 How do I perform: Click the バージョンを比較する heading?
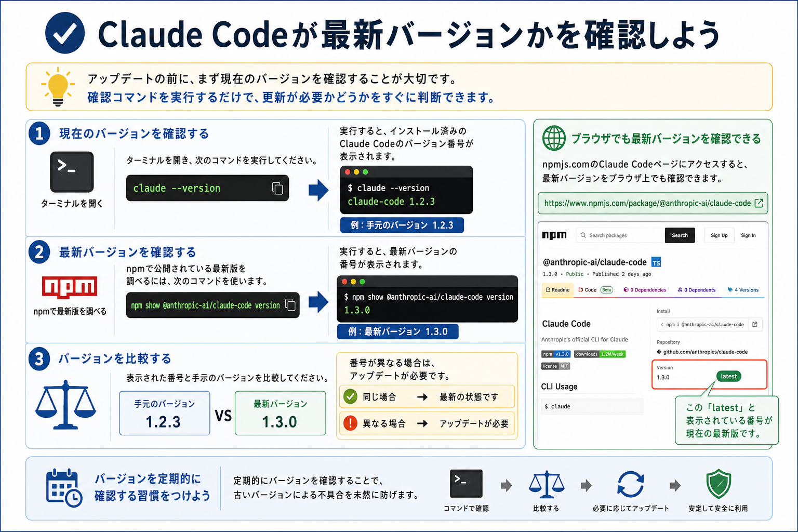(x=114, y=358)
